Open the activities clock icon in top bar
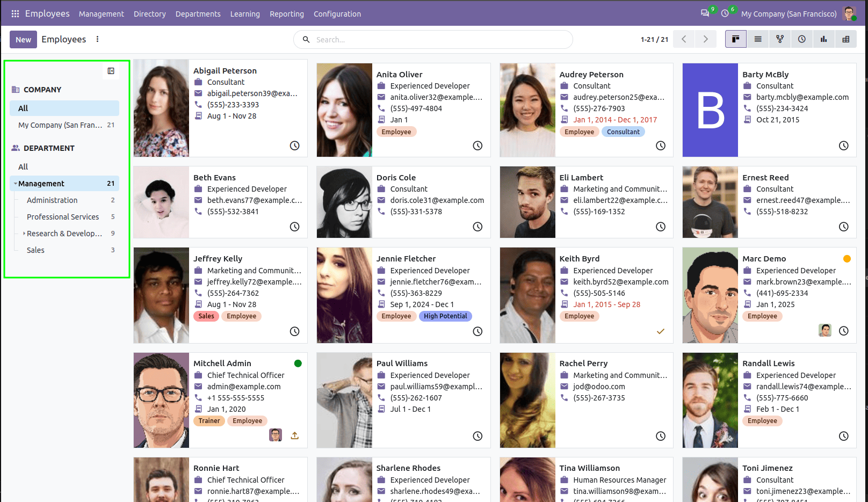 point(725,13)
